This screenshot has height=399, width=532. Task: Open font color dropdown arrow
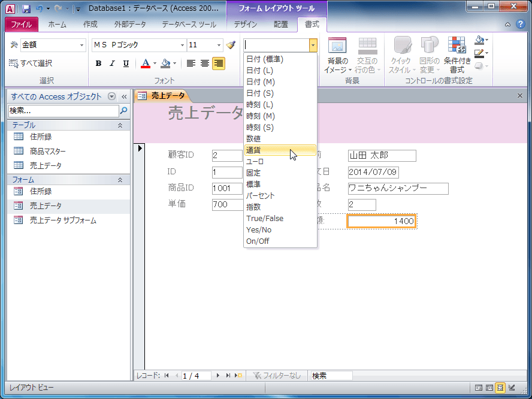[x=155, y=64]
